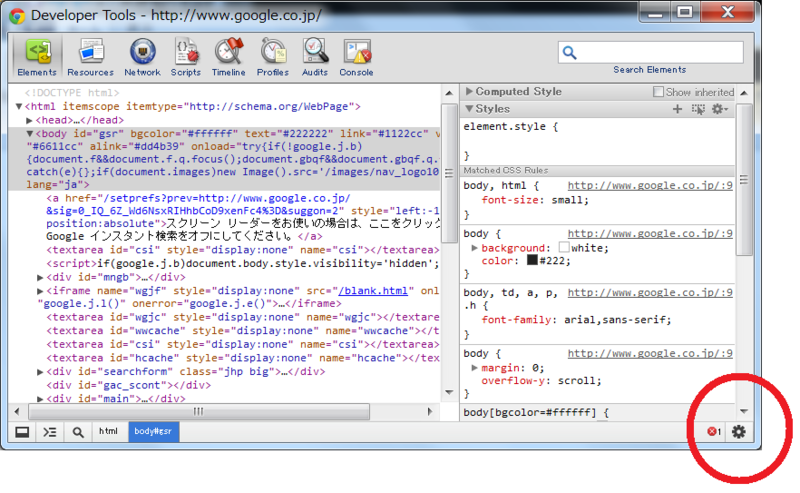Click the element.style rule text
This screenshot has width=800, height=493.
[511, 127]
